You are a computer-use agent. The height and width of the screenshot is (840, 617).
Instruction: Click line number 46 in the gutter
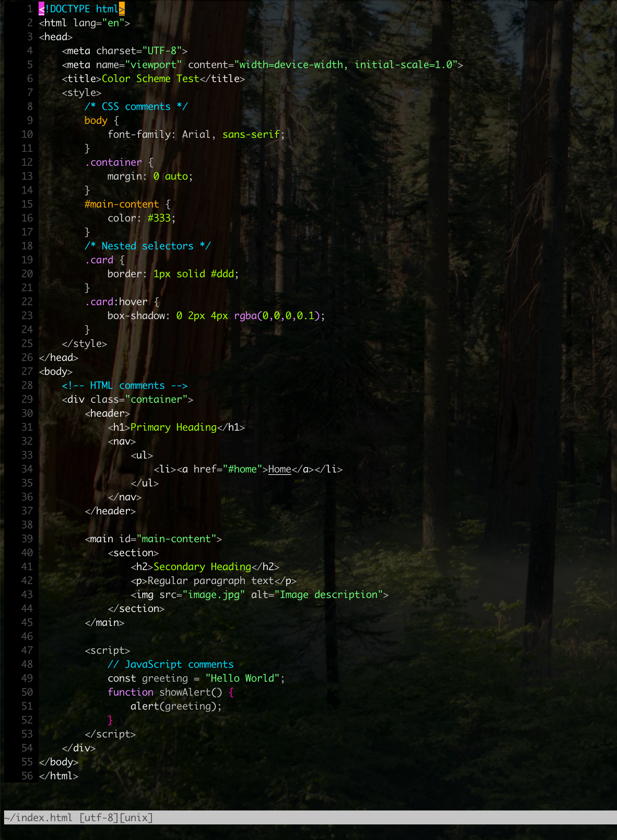point(27,636)
